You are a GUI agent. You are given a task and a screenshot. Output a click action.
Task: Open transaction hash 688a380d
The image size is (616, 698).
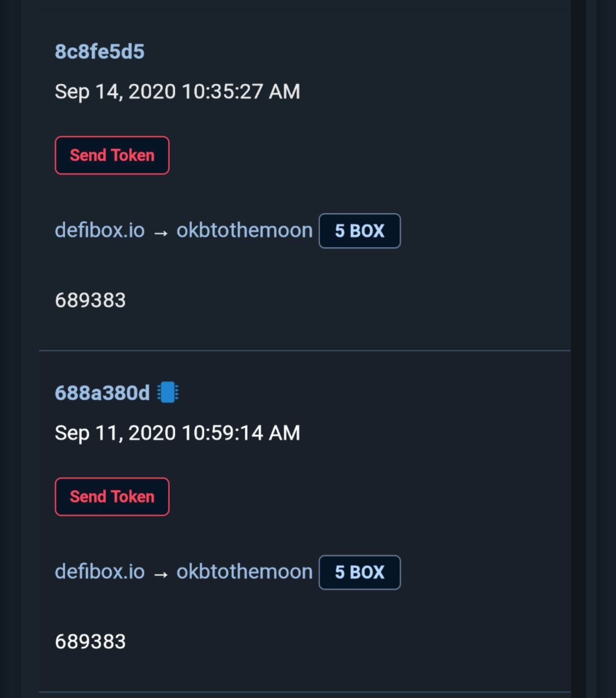102,393
